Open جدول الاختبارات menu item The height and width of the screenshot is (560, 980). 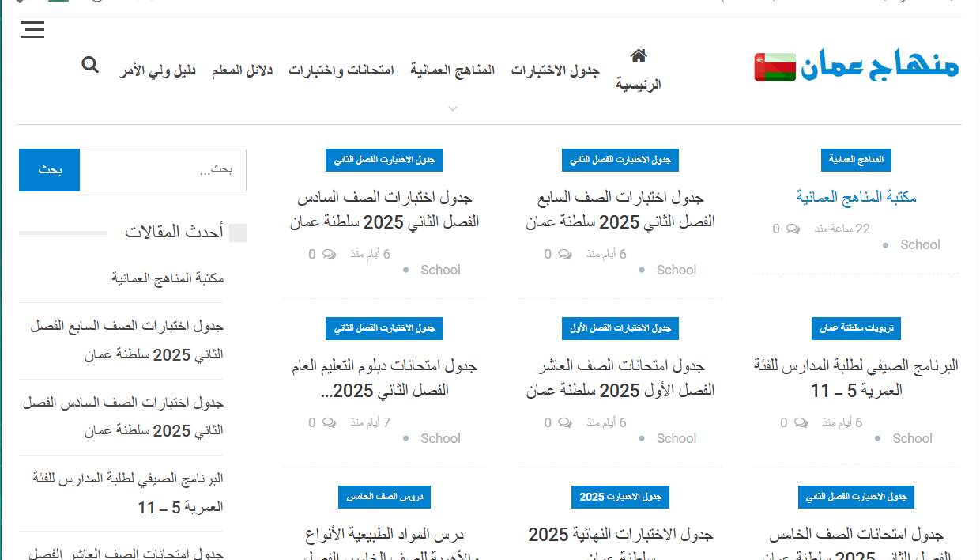[x=555, y=70]
